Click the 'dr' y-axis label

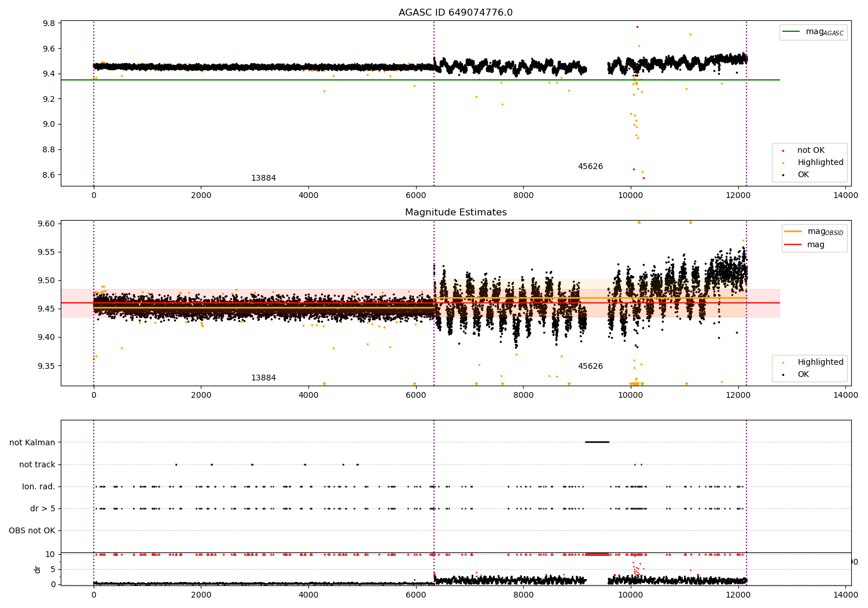[38, 570]
